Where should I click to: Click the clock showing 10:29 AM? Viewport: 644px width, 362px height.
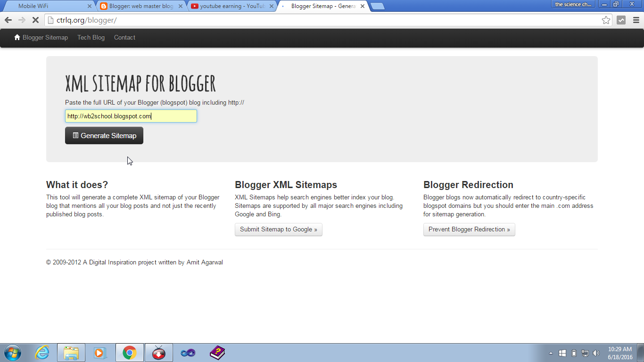pos(620,353)
